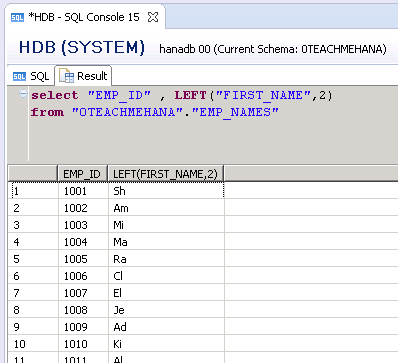Select row number 10 in result grid

33,344
